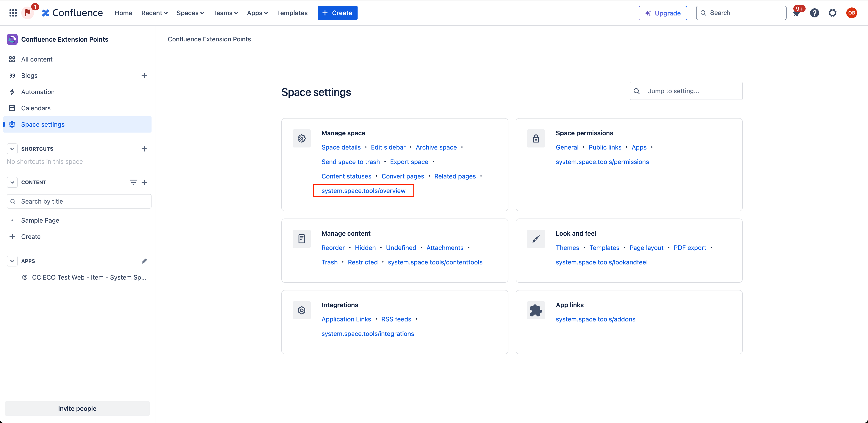Open the PDF export link

(690, 247)
